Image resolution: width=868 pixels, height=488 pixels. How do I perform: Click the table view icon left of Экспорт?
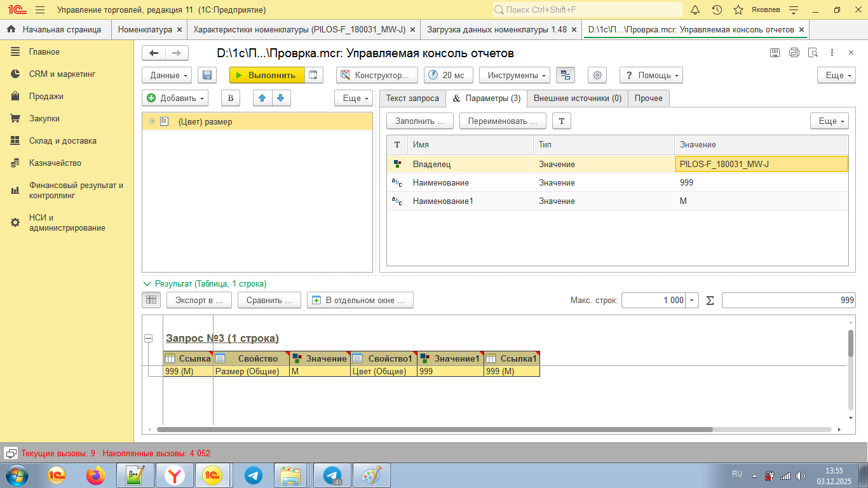[x=151, y=300]
